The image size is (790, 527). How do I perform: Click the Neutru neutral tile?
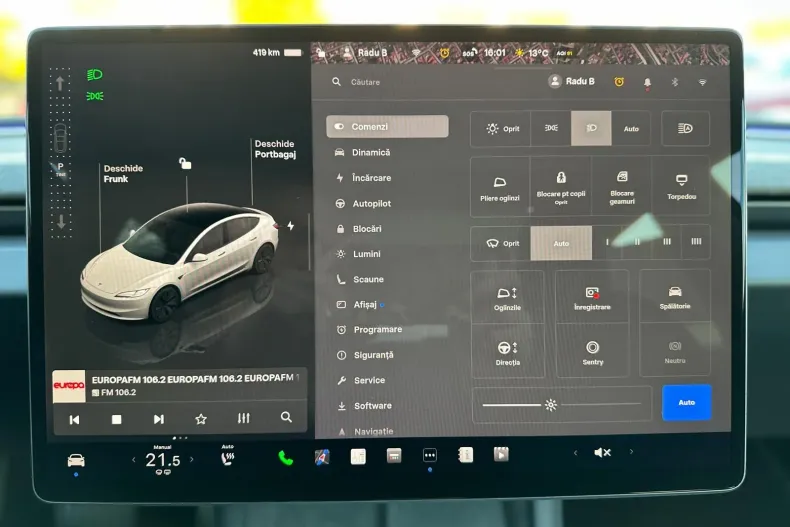tap(675, 352)
